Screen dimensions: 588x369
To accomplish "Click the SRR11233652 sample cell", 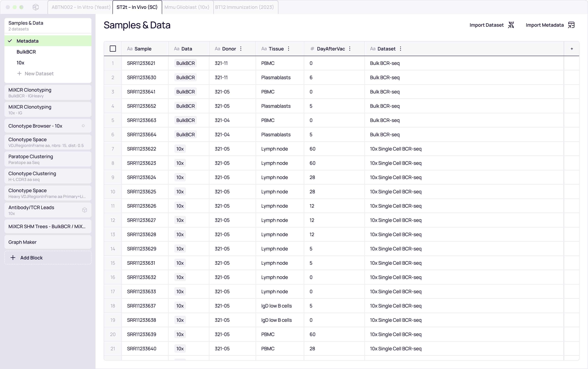I will pyautogui.click(x=142, y=106).
